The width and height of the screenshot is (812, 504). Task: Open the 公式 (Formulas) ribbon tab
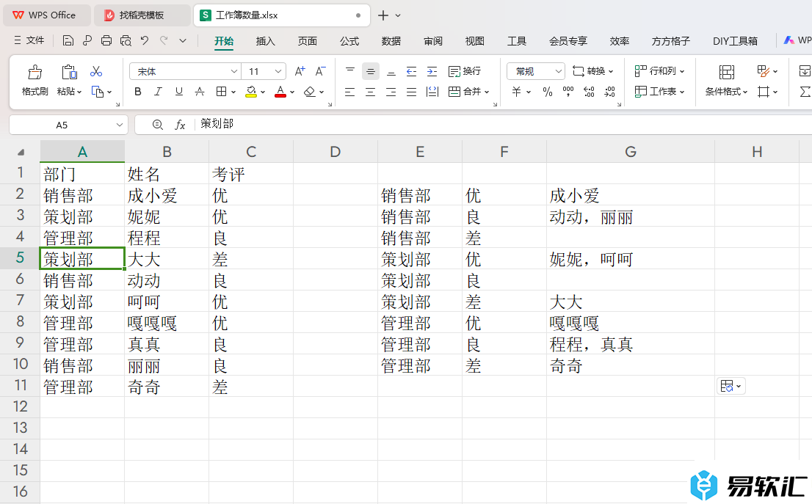coord(349,41)
